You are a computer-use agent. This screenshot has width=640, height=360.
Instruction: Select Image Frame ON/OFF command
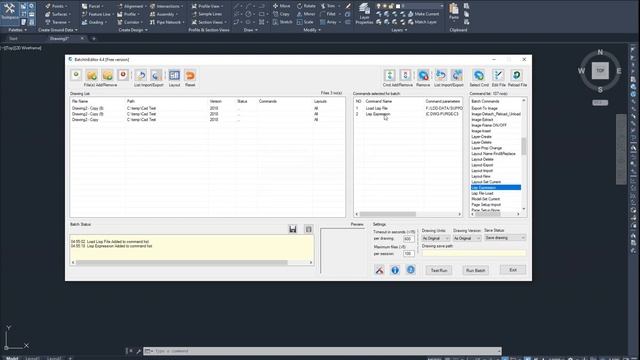tap(489, 125)
